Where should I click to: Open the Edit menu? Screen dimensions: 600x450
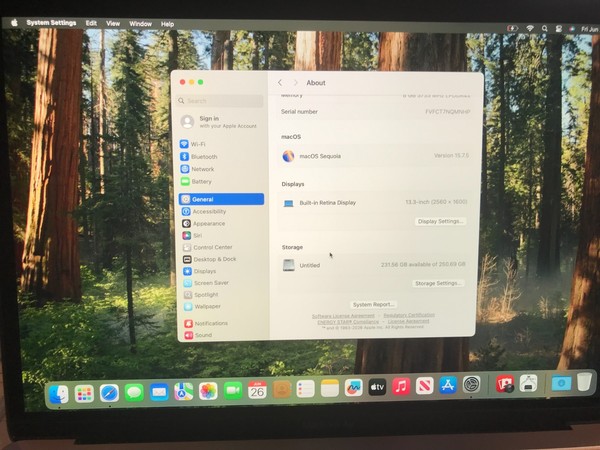91,23
